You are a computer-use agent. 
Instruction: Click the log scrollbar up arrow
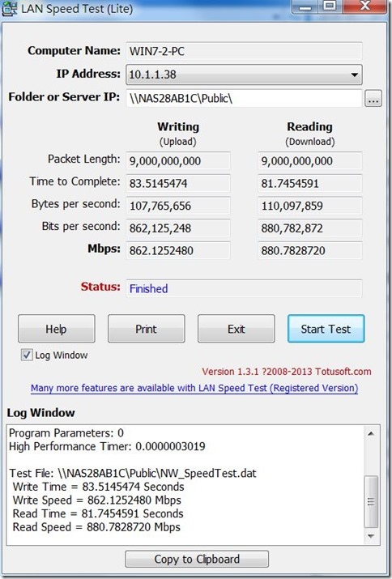pyautogui.click(x=371, y=433)
